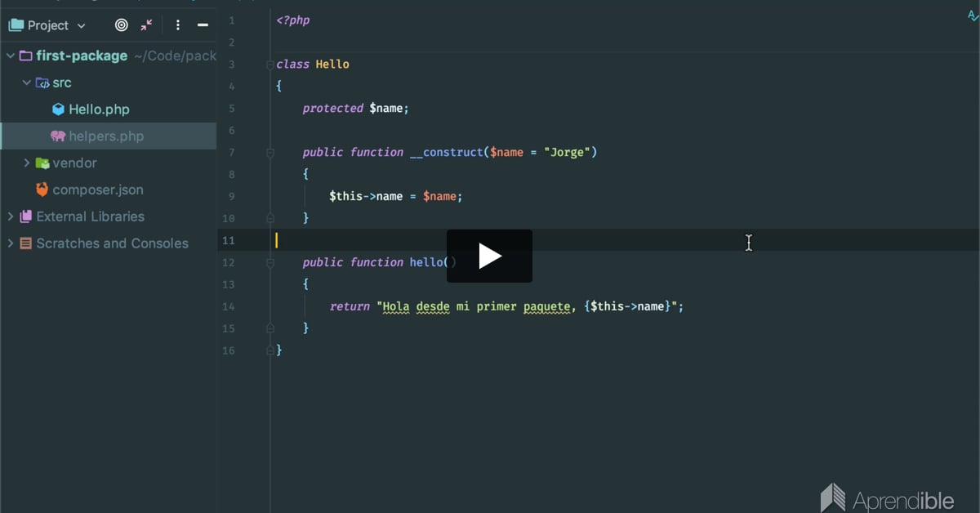980x513 pixels.
Task: Fold the class Hello block at line 3
Action: click(270, 64)
